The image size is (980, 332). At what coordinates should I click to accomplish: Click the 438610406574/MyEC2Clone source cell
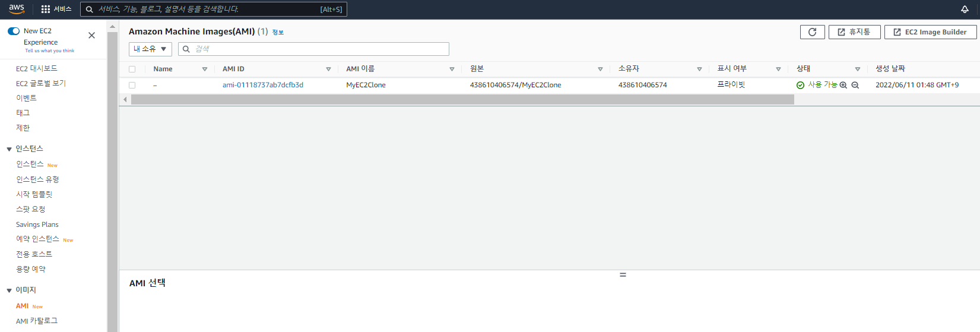(x=515, y=85)
